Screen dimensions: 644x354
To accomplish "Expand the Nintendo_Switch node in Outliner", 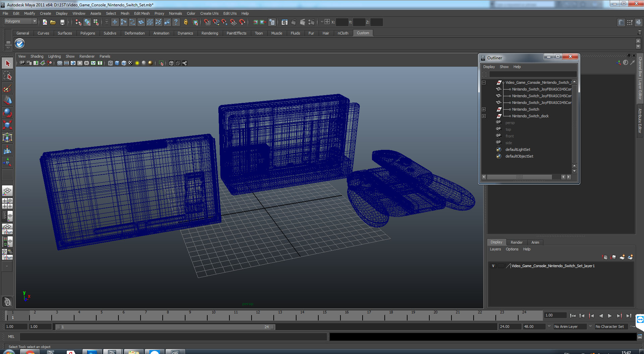I will (484, 109).
